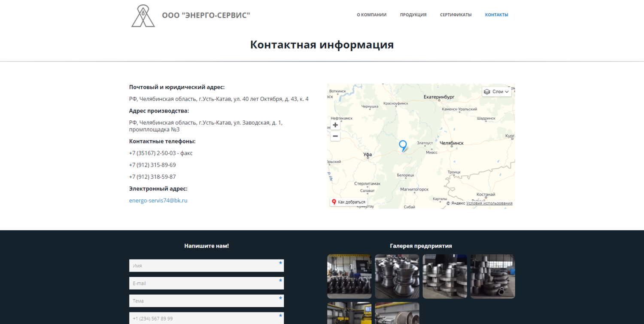Screen dimensions: 644x324
Task: Click the phone number input field
Action: [x=207, y=318]
